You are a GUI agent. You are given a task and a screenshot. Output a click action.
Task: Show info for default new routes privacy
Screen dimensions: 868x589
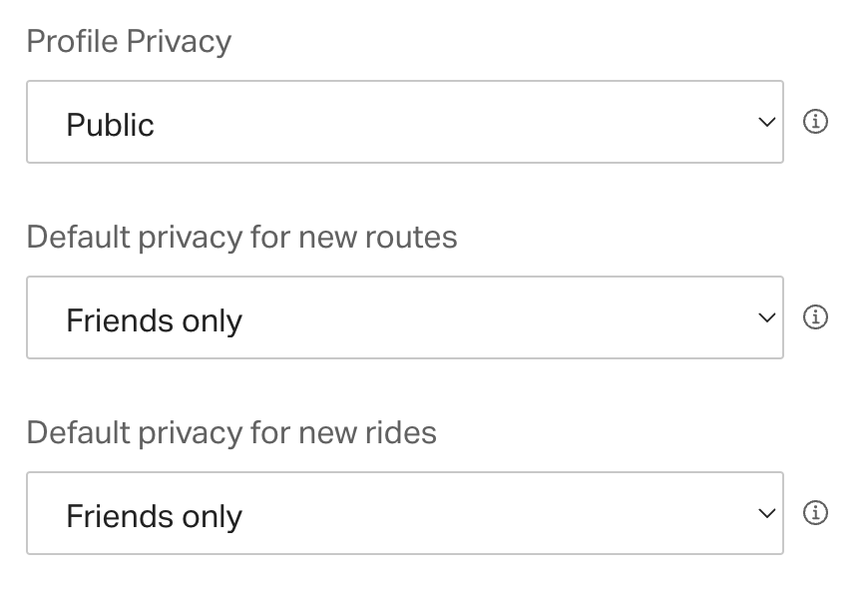[x=815, y=316]
